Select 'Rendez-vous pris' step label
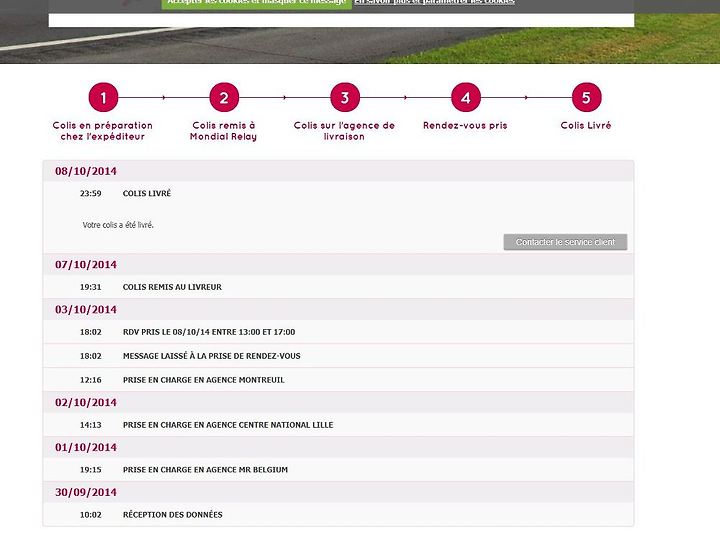The height and width of the screenshot is (542, 720). 465,125
